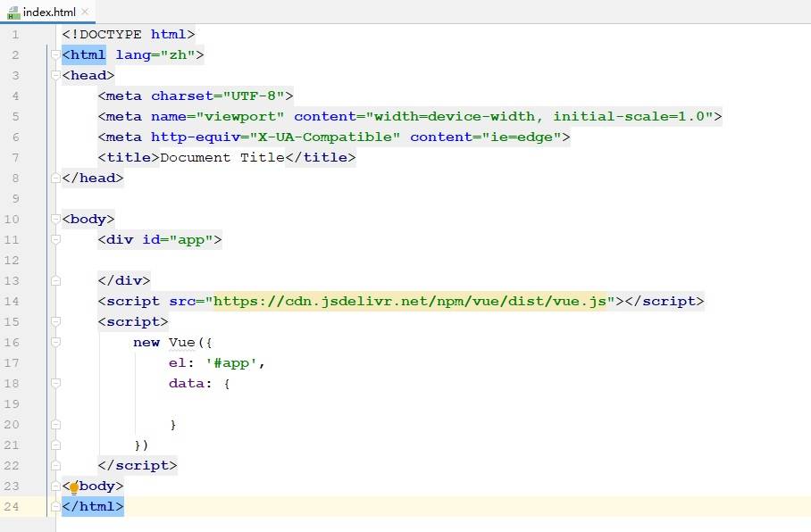Place cursor in "Document Title" text
Image resolution: width=811 pixels, height=532 pixels.
(x=222, y=157)
